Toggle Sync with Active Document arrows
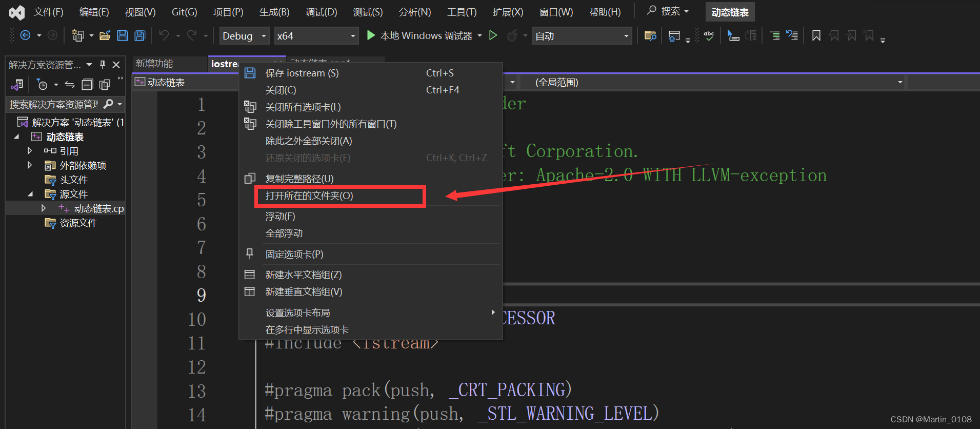This screenshot has width=980, height=429. 70,84
